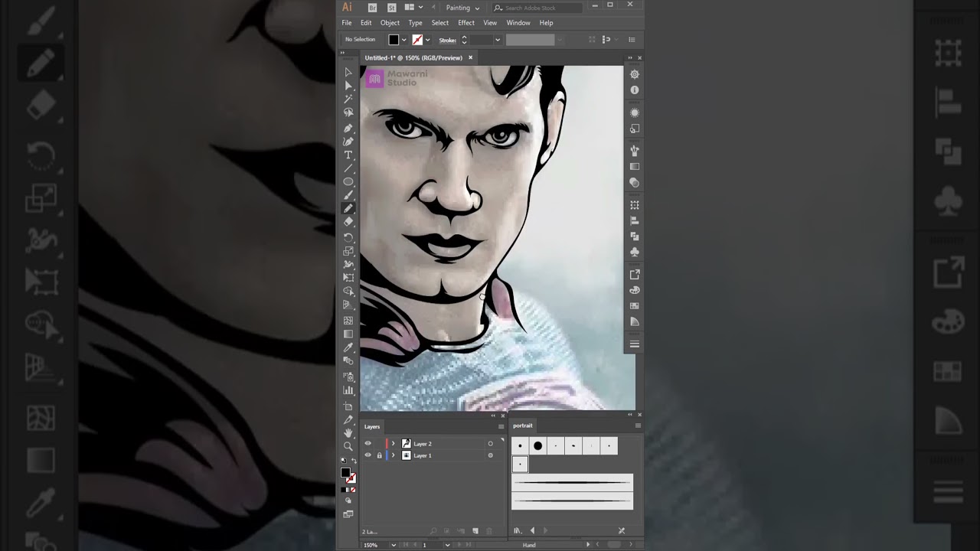Image resolution: width=980 pixels, height=551 pixels.
Task: Open the zoom level dropdown at 150%
Action: (x=394, y=545)
